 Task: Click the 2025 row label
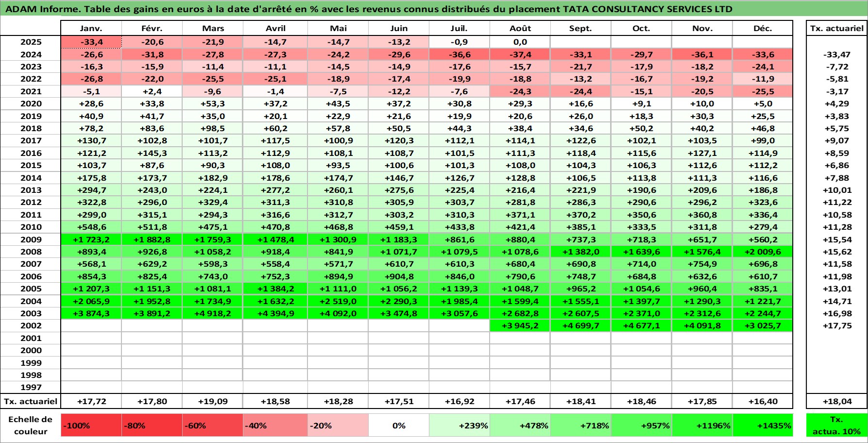[x=31, y=42]
